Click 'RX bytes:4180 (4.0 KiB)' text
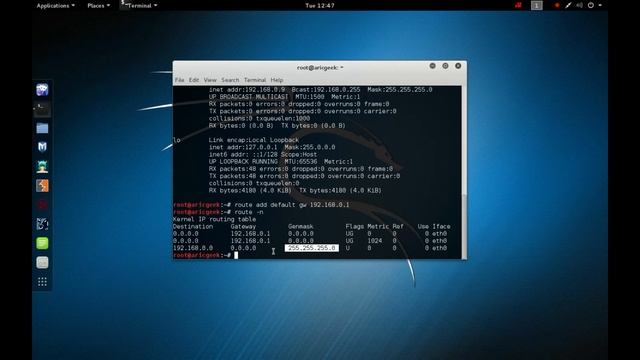The image size is (640, 360). [250, 191]
